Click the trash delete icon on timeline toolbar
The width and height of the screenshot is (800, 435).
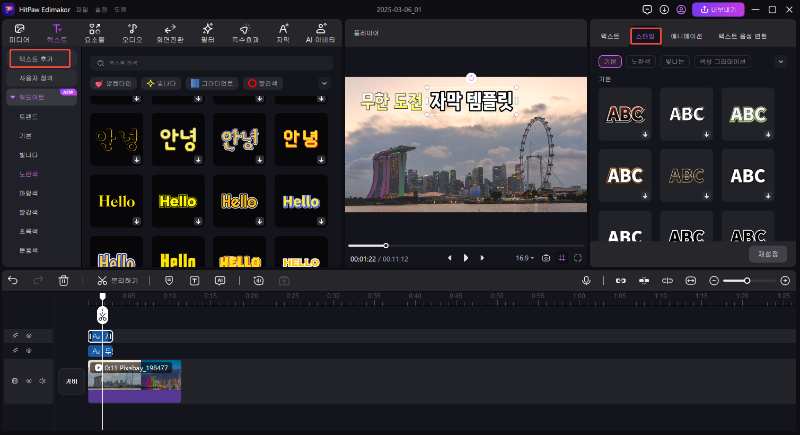pyautogui.click(x=64, y=281)
